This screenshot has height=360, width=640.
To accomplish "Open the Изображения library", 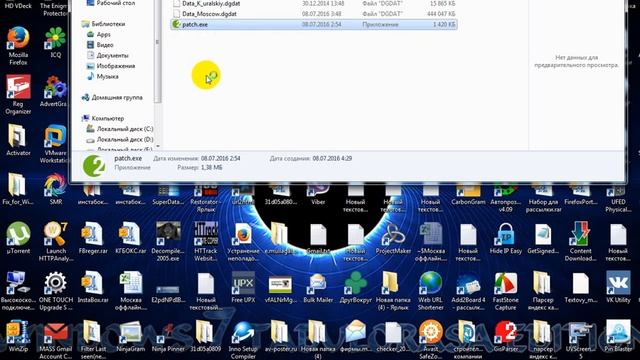I will (111, 66).
